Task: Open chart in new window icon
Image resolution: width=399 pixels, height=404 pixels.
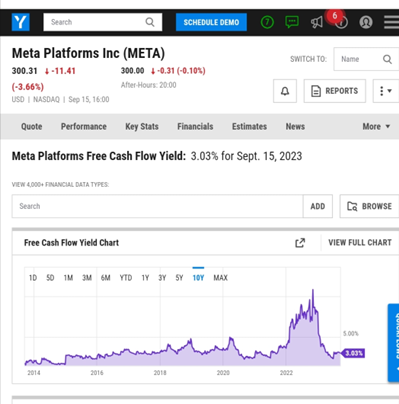Action: coord(300,243)
